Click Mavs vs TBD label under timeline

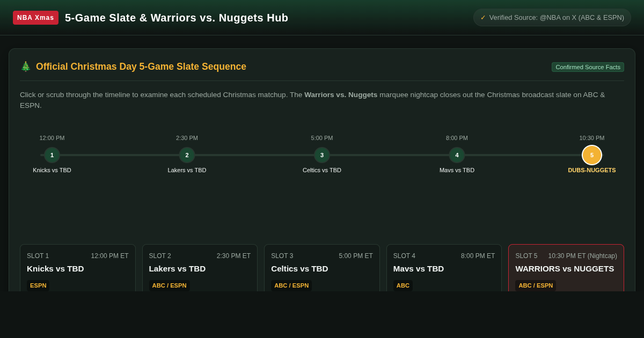(457, 170)
